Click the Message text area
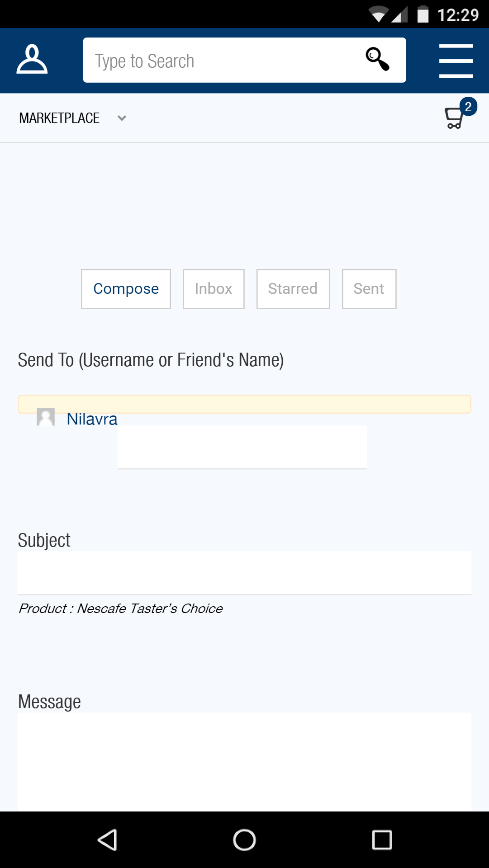 pos(244,762)
